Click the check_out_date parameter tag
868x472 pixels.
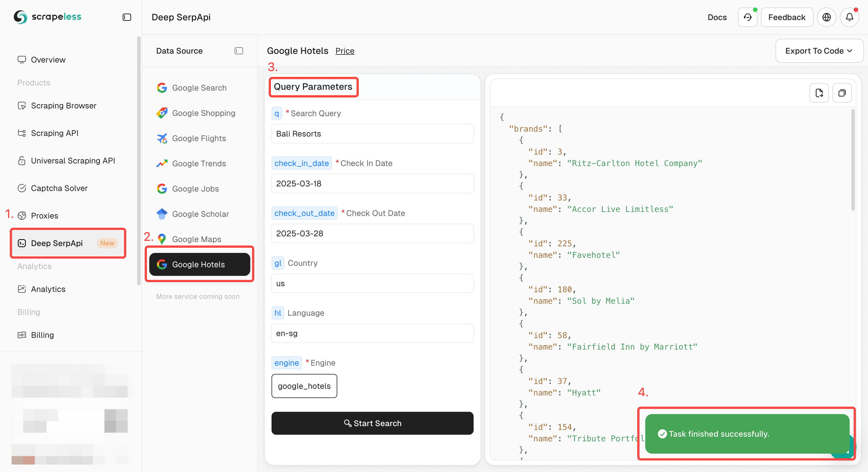pyautogui.click(x=304, y=213)
